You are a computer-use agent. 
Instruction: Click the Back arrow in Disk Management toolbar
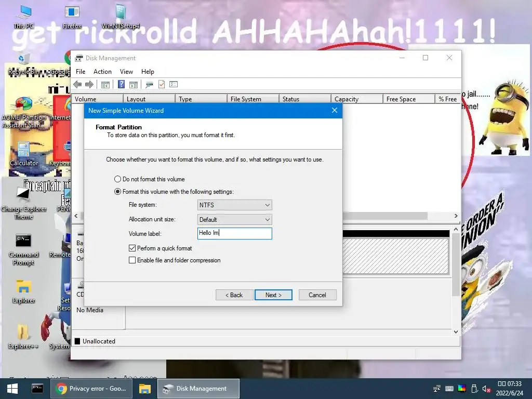[77, 85]
